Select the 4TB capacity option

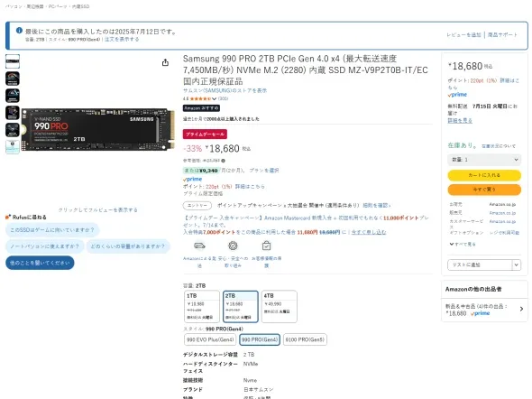280,306
